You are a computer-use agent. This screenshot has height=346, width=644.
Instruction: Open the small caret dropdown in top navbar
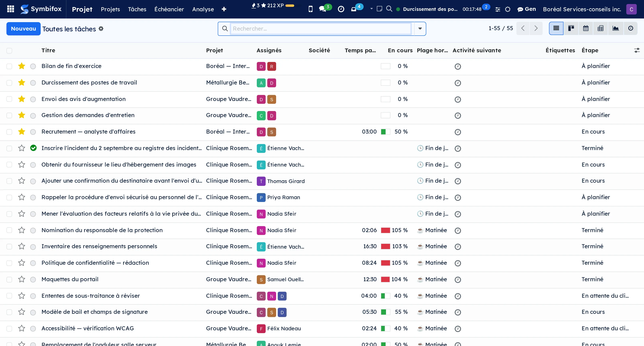[x=372, y=9]
